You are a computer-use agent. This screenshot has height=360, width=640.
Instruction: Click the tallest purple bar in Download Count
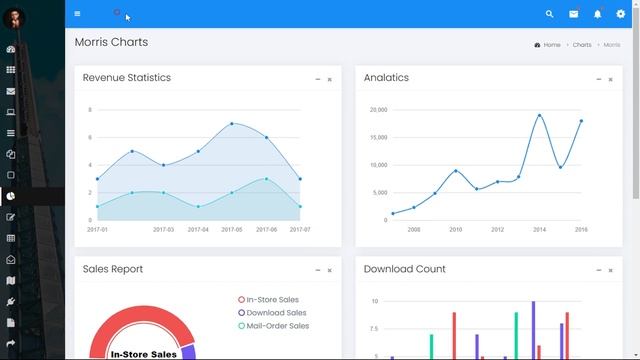(533, 330)
